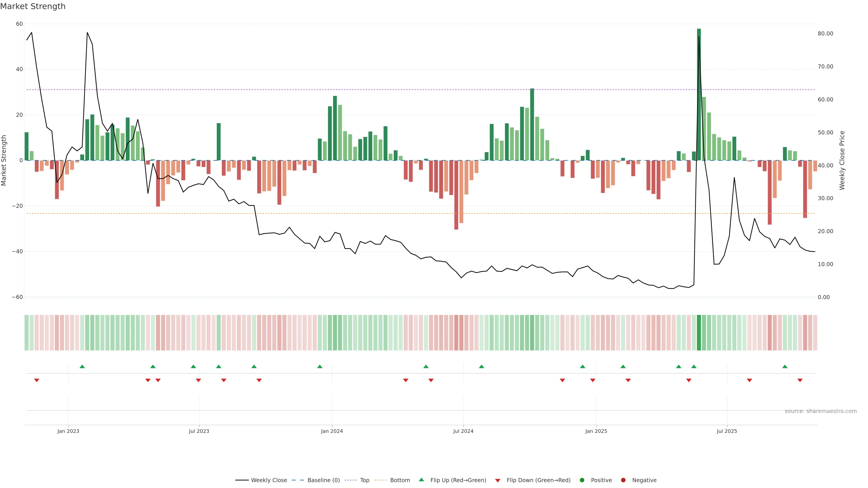Image resolution: width=868 pixels, height=488 pixels.
Task: Click the Jan 2024 x-axis label
Action: pos(332,431)
